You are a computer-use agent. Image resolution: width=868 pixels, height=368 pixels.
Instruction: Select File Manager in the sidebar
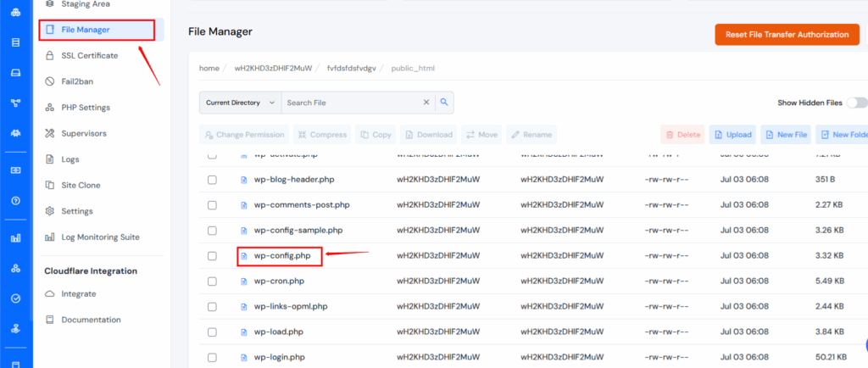pyautogui.click(x=102, y=30)
